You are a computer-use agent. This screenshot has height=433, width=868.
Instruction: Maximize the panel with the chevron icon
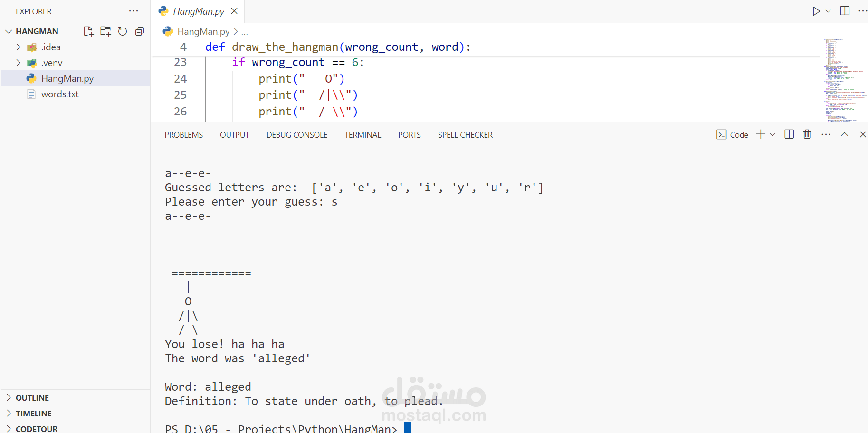[x=844, y=134]
